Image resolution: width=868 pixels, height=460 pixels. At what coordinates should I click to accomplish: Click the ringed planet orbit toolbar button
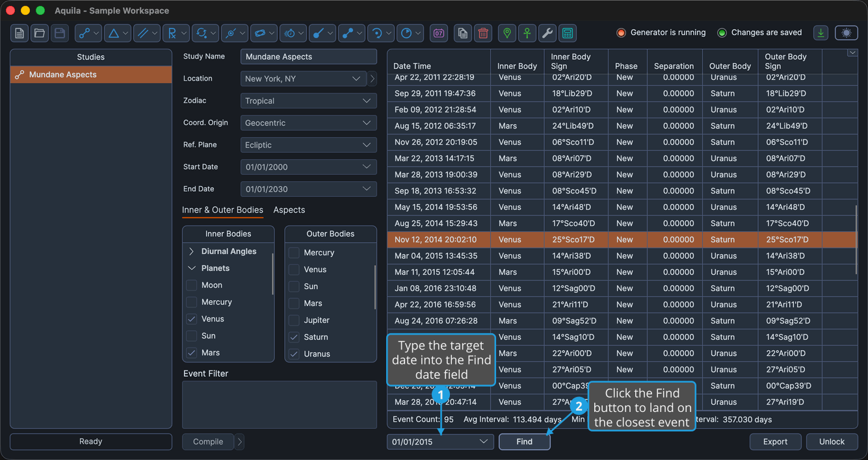pyautogui.click(x=264, y=33)
